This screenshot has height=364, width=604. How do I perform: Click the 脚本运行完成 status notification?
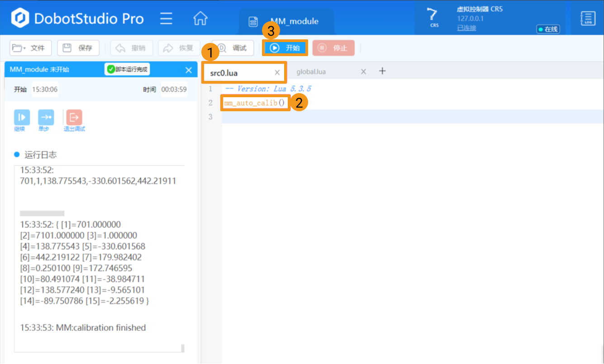tap(127, 70)
